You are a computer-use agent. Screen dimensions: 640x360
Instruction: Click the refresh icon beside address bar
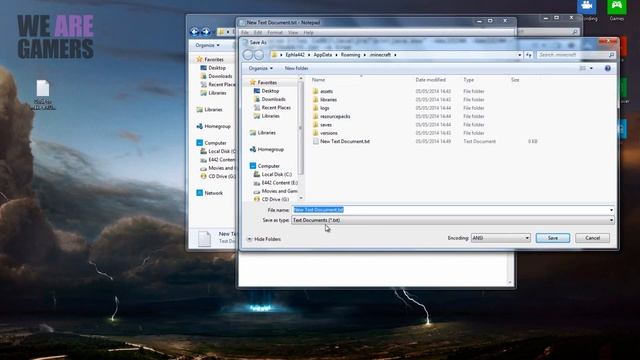(x=529, y=55)
